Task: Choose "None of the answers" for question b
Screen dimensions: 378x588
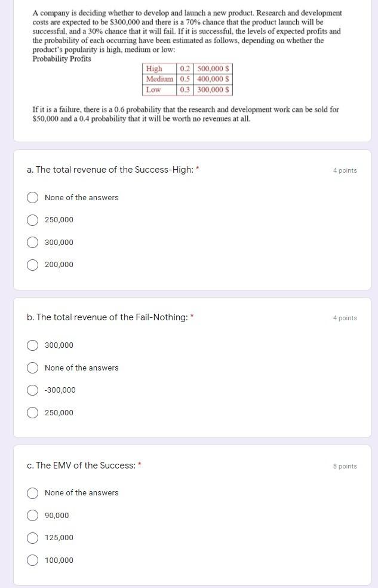Action: pyautogui.click(x=33, y=367)
